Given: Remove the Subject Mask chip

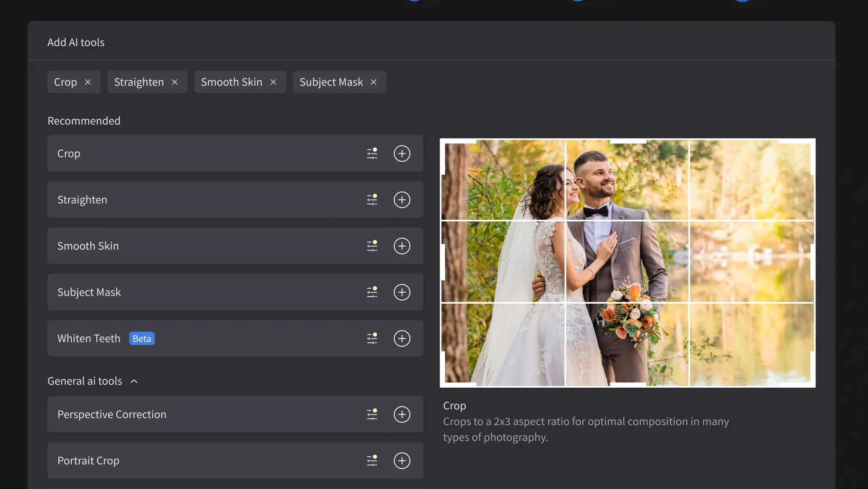Looking at the screenshot, I should (374, 82).
